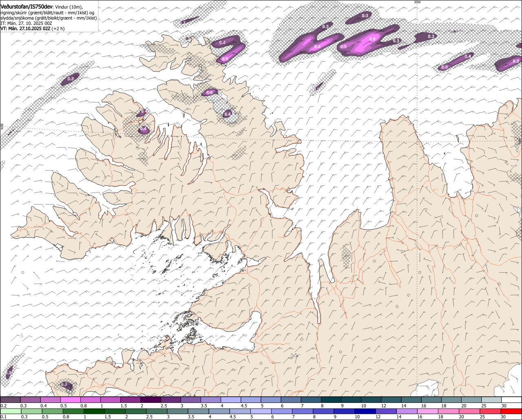This screenshot has width=522, height=420.
Task: Pick the grey-green 3 swatch in the rain legend
Action: [x=178, y=411]
